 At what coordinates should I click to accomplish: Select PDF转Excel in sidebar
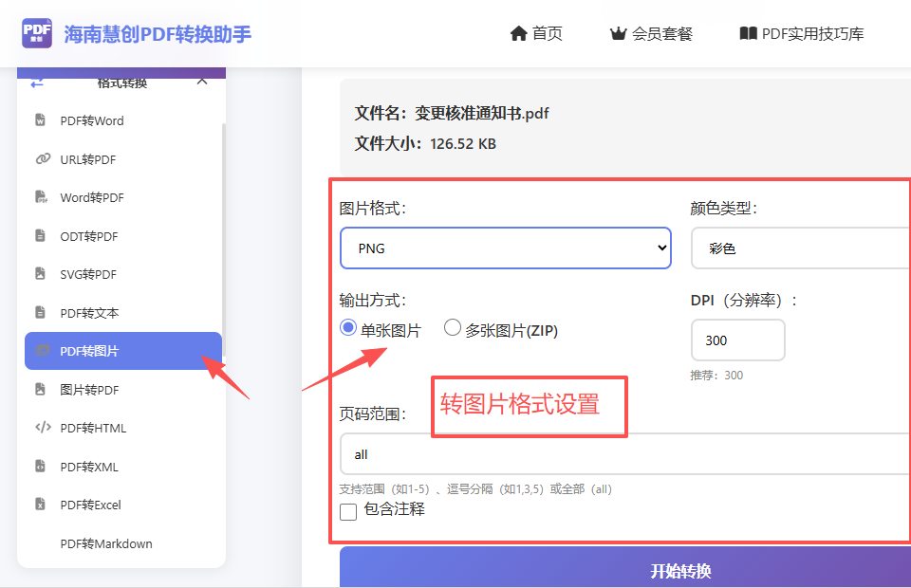pyautogui.click(x=123, y=505)
